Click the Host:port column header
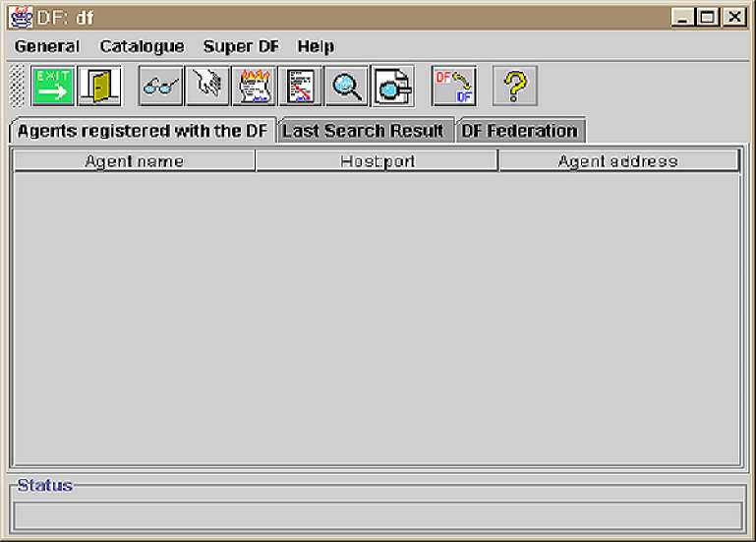This screenshot has height=542, width=756. click(378, 161)
